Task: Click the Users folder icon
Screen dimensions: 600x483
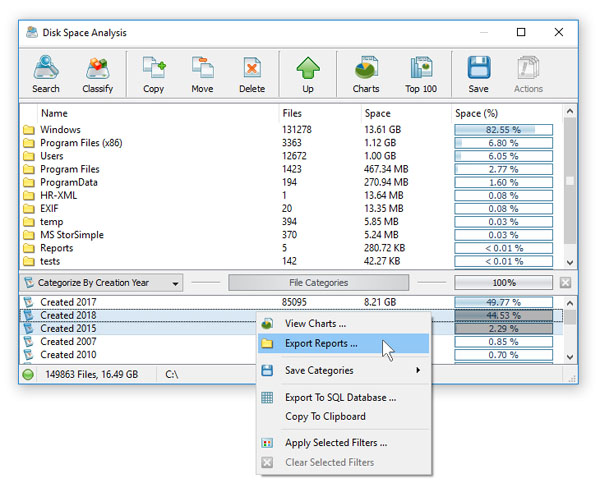Action: [28, 156]
